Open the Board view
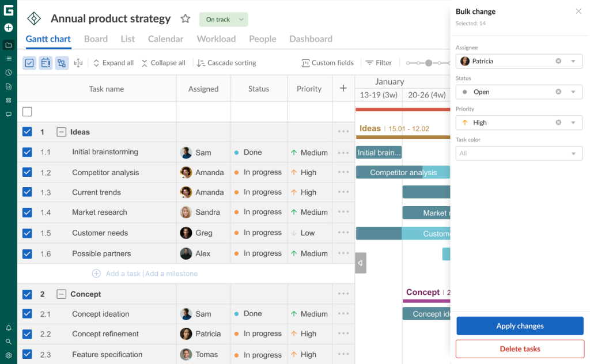The image size is (590, 364). pos(96,39)
